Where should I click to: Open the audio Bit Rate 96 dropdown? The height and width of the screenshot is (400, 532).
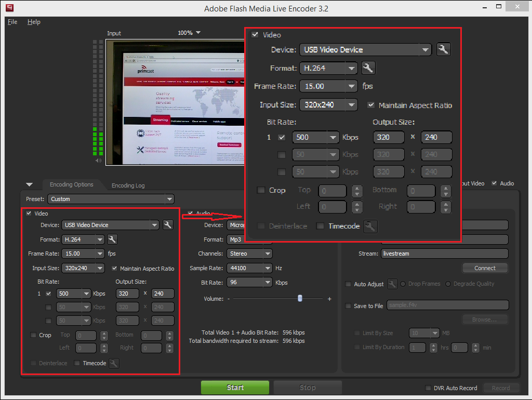(249, 282)
